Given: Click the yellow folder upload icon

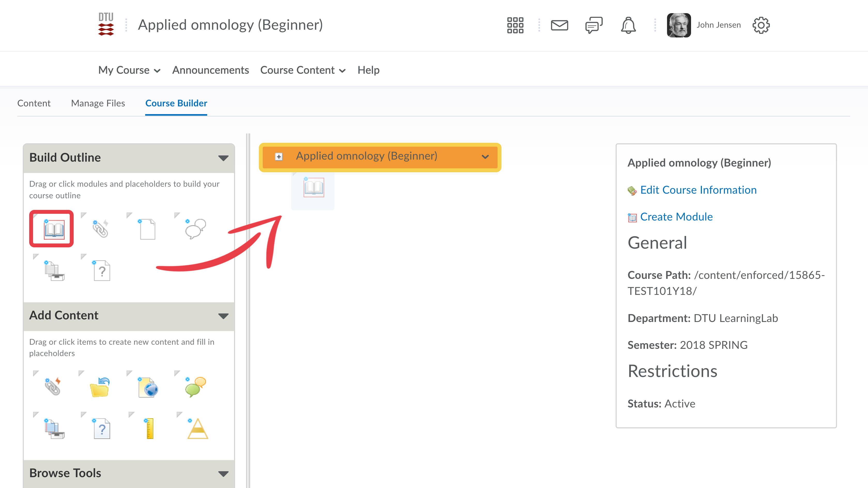Looking at the screenshot, I should (x=100, y=387).
